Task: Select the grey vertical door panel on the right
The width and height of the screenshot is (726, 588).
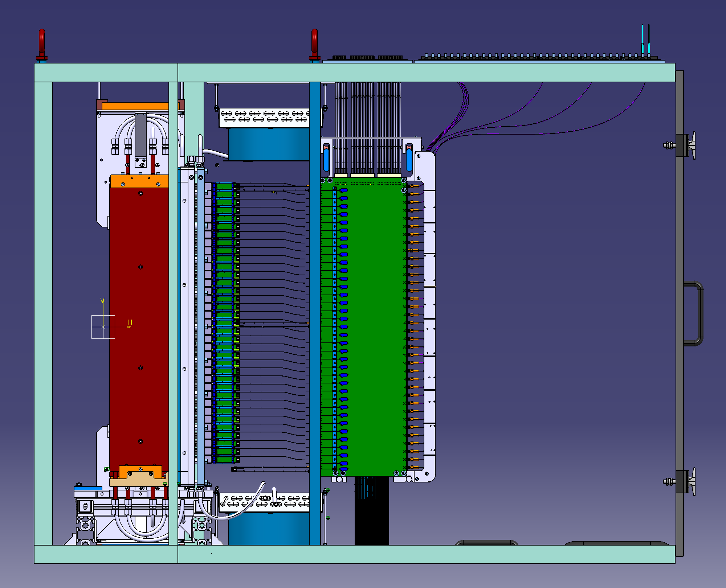Action: click(680, 313)
